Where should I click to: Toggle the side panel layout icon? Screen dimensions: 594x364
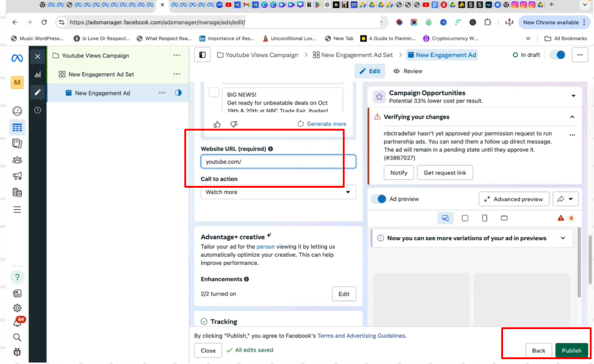202,55
